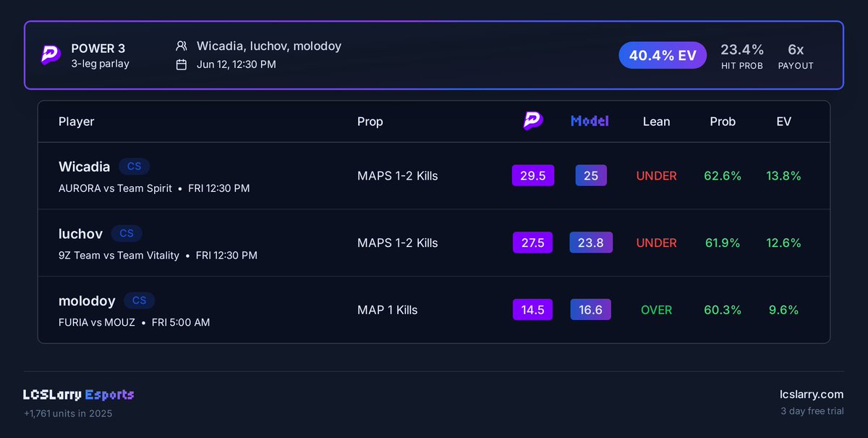Click the 25 model projection badge
868x438 pixels.
pyautogui.click(x=591, y=176)
